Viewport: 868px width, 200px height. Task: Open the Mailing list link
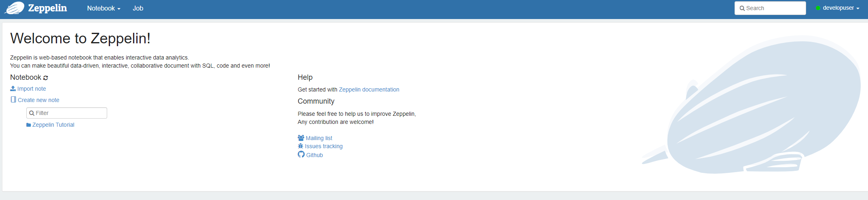(x=315, y=138)
